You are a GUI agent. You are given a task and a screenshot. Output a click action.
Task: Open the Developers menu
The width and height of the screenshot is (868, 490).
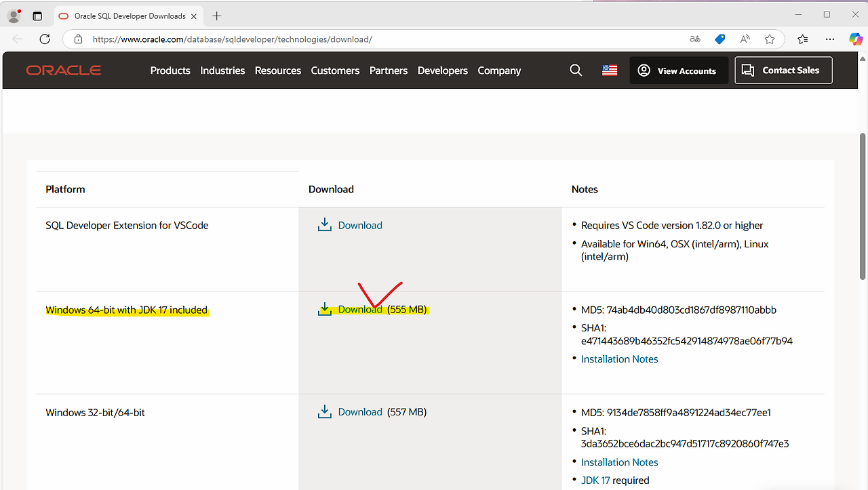[x=443, y=70]
